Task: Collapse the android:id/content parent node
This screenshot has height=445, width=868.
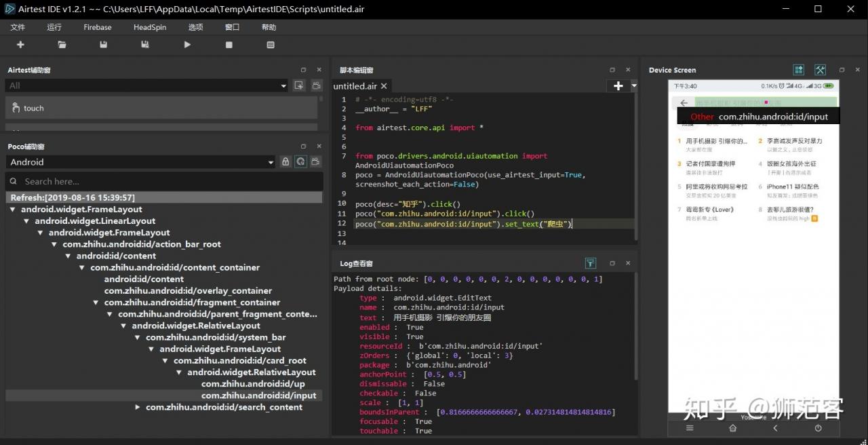Action: 68,256
